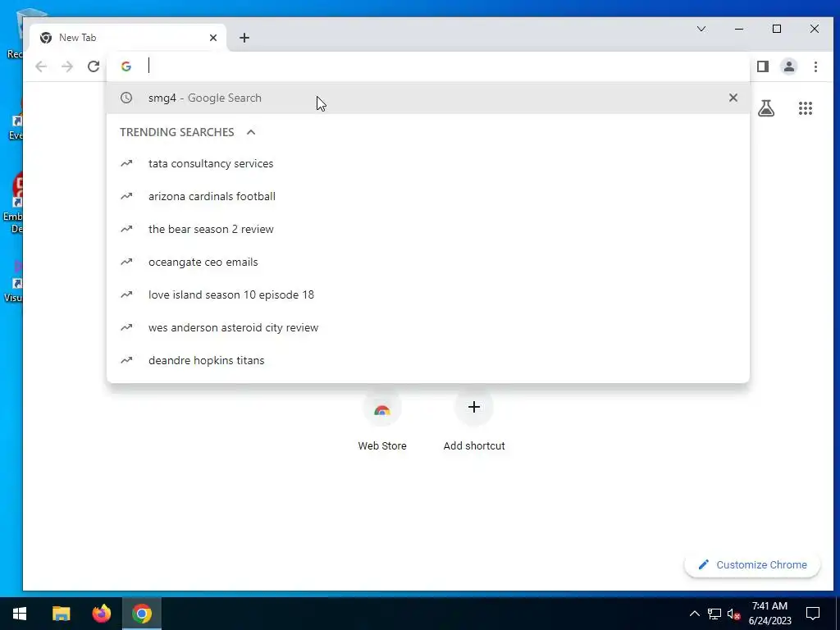Open Firefox from the taskbar
The width and height of the screenshot is (840, 630).
point(101,614)
